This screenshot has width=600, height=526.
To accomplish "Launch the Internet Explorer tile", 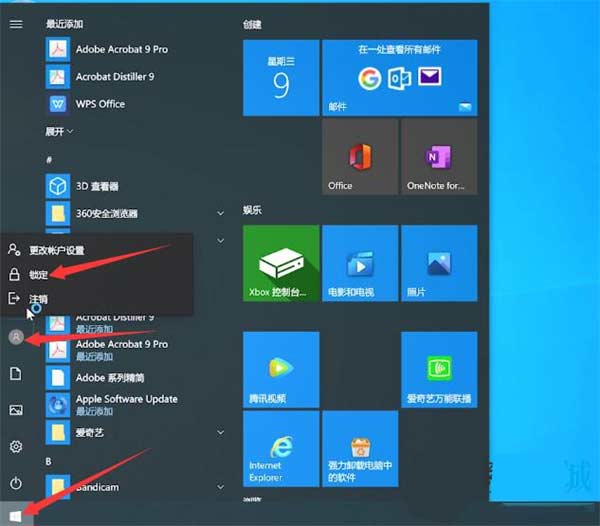I will [281, 449].
